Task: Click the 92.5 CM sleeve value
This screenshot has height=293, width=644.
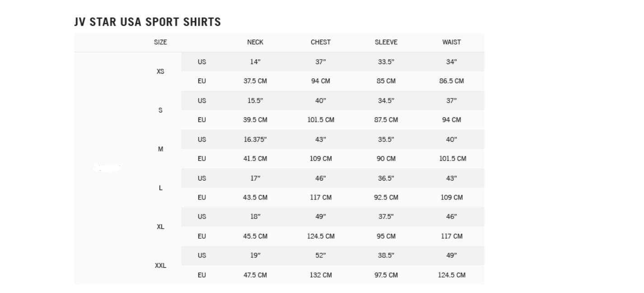Action: [x=386, y=197]
